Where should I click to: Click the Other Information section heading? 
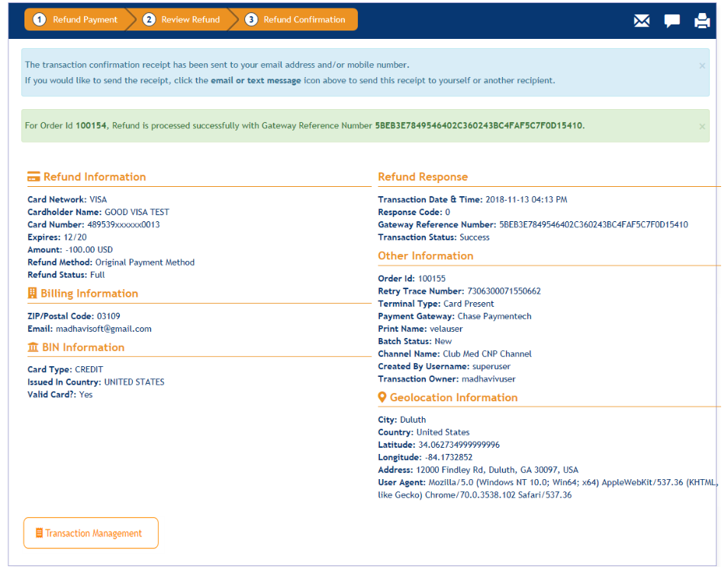pyautogui.click(x=426, y=256)
